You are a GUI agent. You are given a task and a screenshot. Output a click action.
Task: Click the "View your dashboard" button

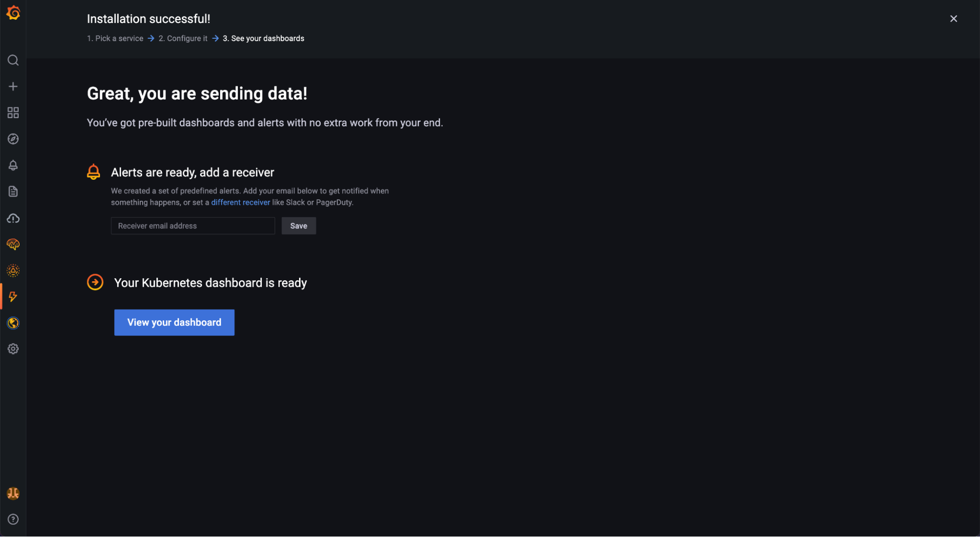tap(174, 322)
